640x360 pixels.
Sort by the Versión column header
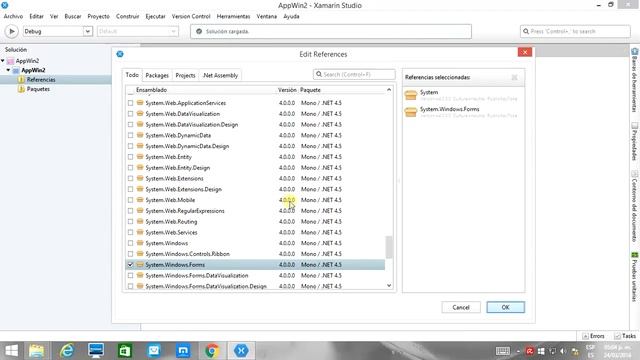tap(287, 90)
